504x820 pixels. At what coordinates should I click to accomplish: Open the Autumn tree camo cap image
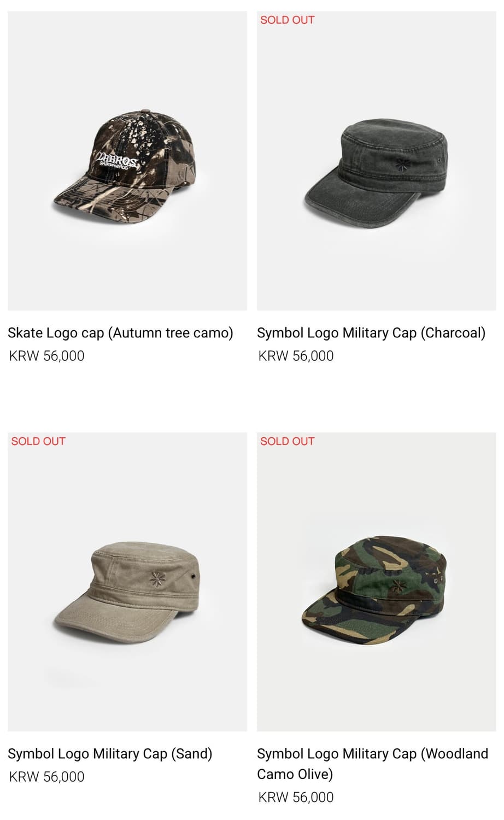[x=127, y=161]
